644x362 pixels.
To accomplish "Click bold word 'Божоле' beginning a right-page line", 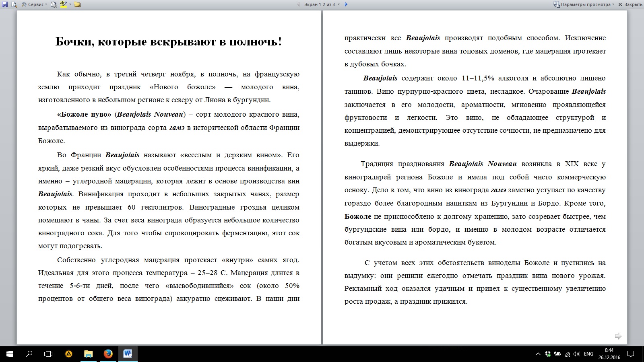I will click(358, 216).
